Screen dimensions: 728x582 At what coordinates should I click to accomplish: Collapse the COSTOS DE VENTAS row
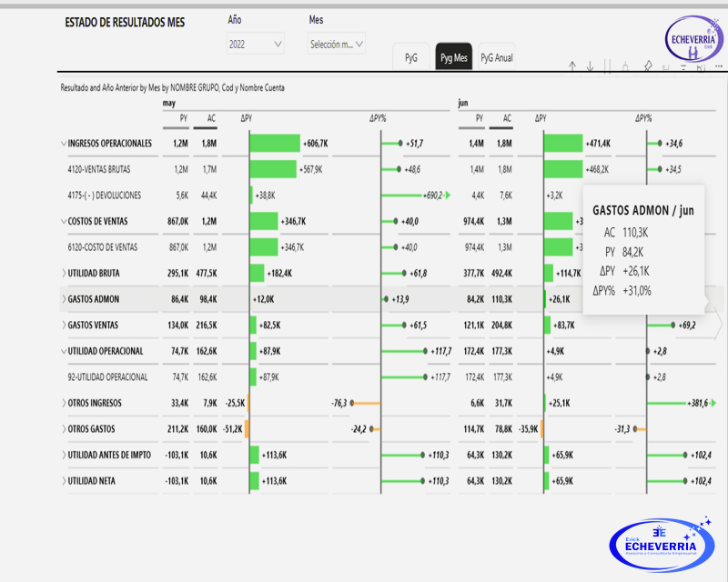coord(63,221)
